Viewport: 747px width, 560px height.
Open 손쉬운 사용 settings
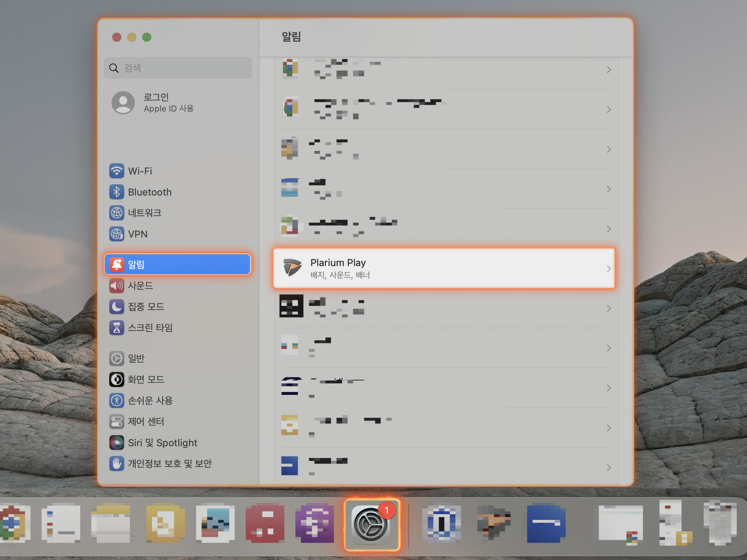pos(178,401)
